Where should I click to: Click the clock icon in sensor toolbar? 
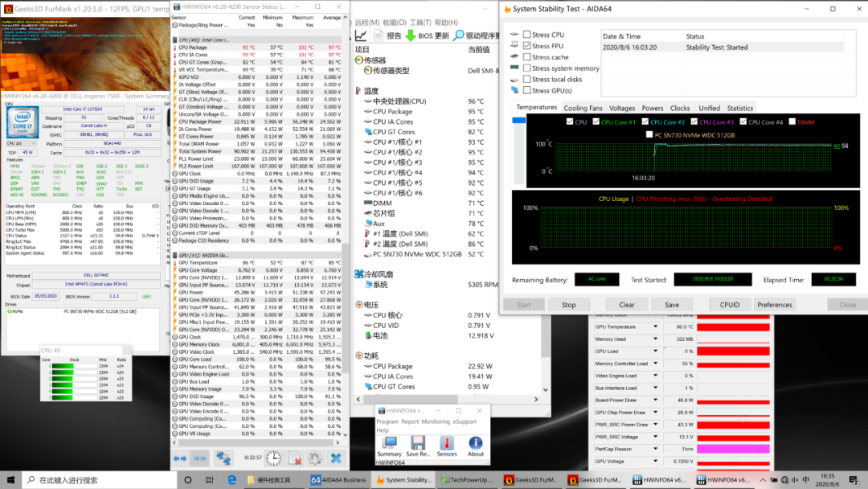tap(273, 458)
